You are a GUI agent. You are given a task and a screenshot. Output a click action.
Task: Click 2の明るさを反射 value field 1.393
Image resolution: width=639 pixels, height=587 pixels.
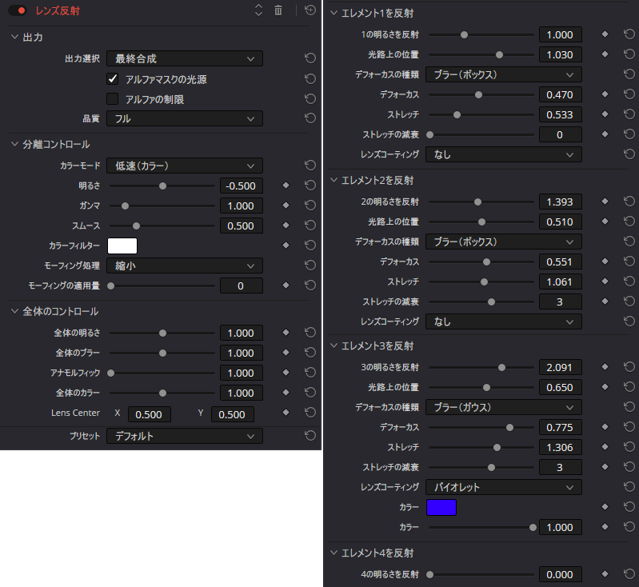[560, 202]
